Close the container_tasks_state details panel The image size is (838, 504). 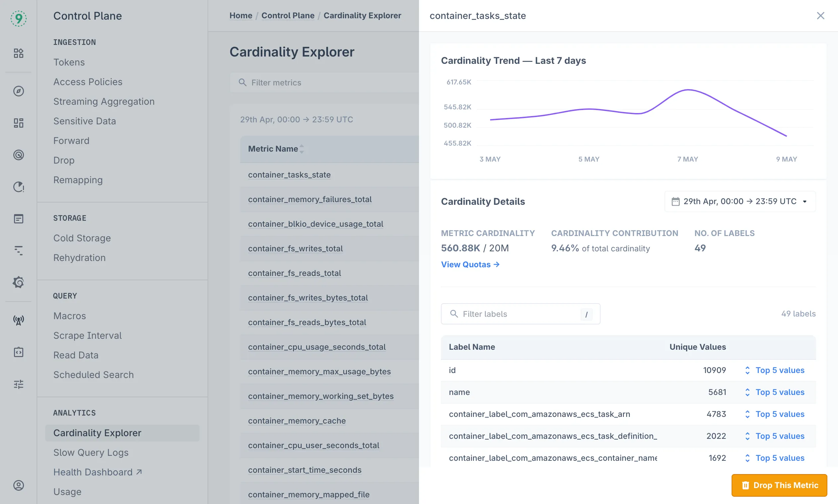pos(820,16)
